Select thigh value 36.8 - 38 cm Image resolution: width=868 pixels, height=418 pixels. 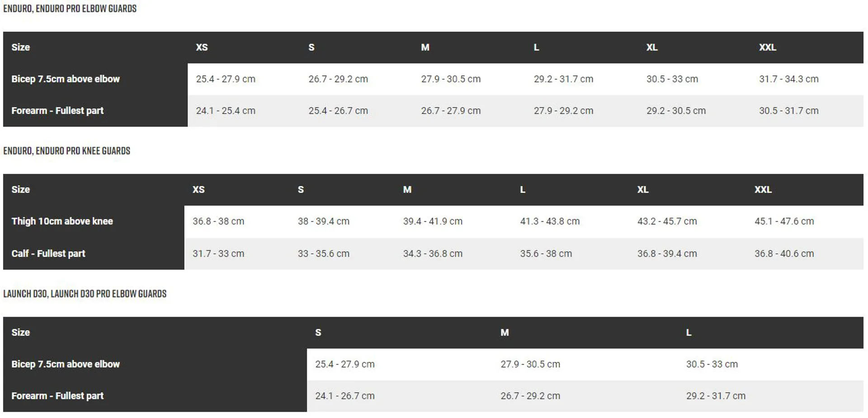pyautogui.click(x=218, y=222)
